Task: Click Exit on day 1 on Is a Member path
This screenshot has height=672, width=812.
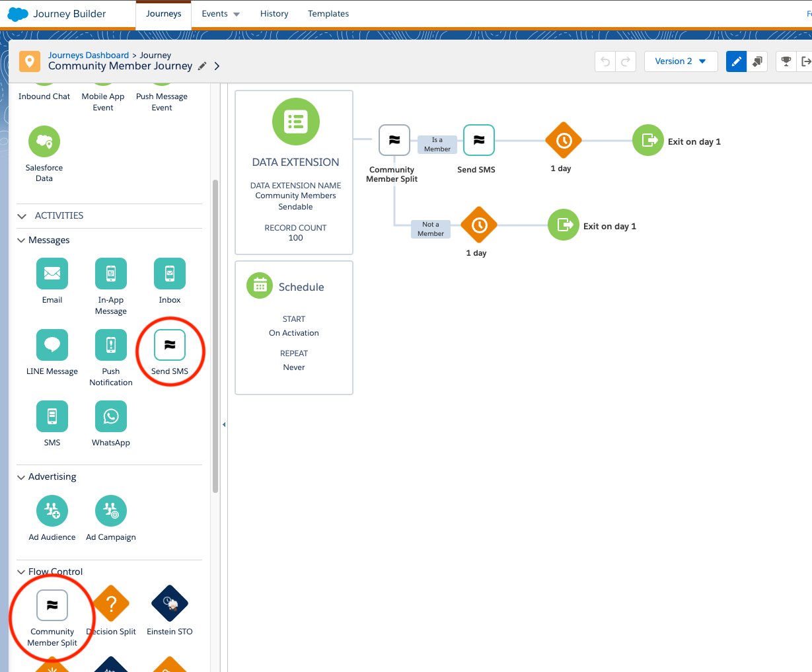Action: coord(648,140)
